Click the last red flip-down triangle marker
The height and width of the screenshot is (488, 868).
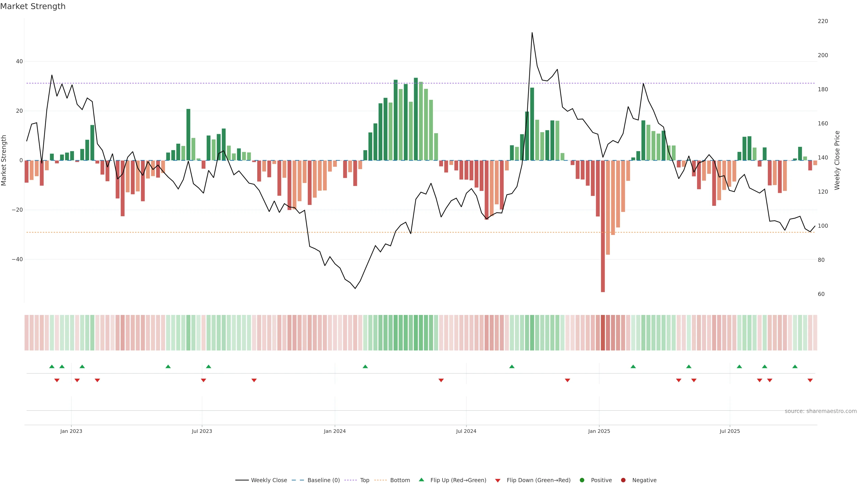[x=810, y=380]
